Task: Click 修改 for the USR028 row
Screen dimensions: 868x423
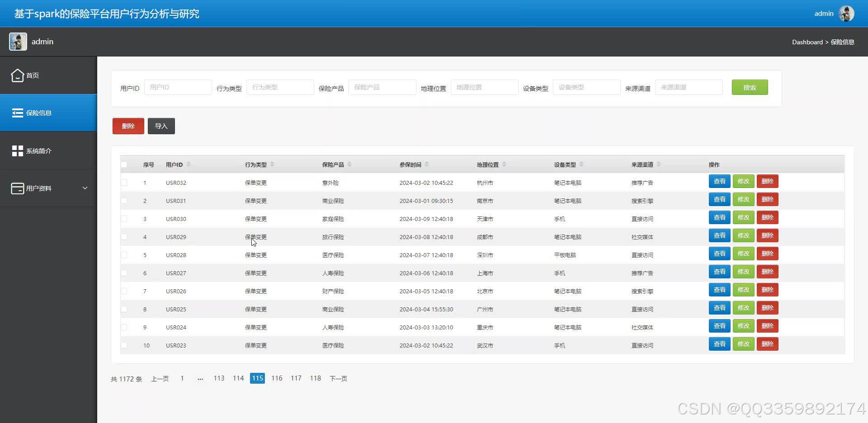Action: pos(743,254)
